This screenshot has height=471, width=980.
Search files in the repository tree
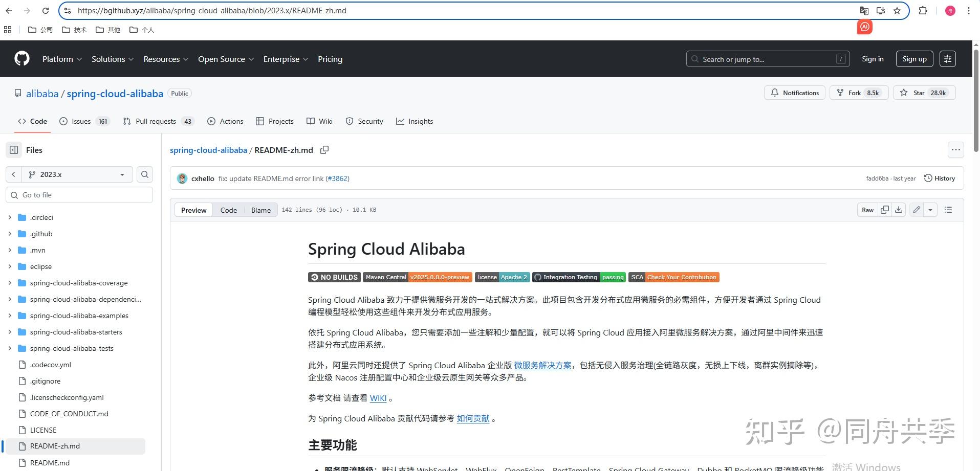coord(145,174)
